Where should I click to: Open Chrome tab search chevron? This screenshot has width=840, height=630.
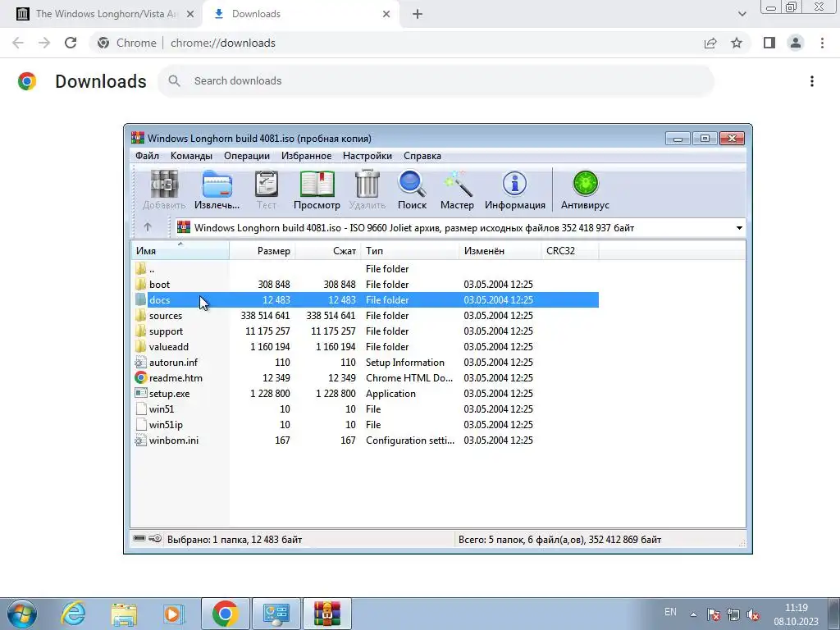[x=742, y=14]
